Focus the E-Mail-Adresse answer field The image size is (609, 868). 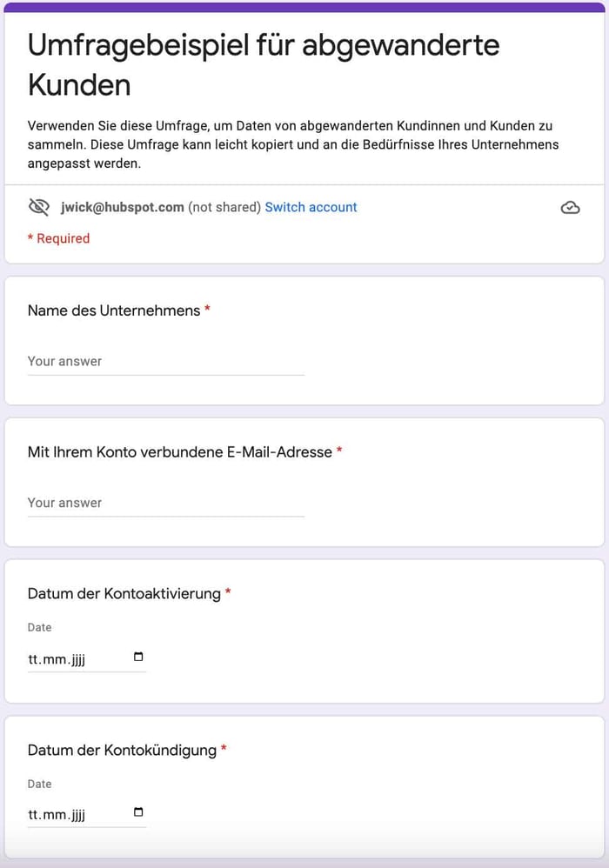(166, 504)
